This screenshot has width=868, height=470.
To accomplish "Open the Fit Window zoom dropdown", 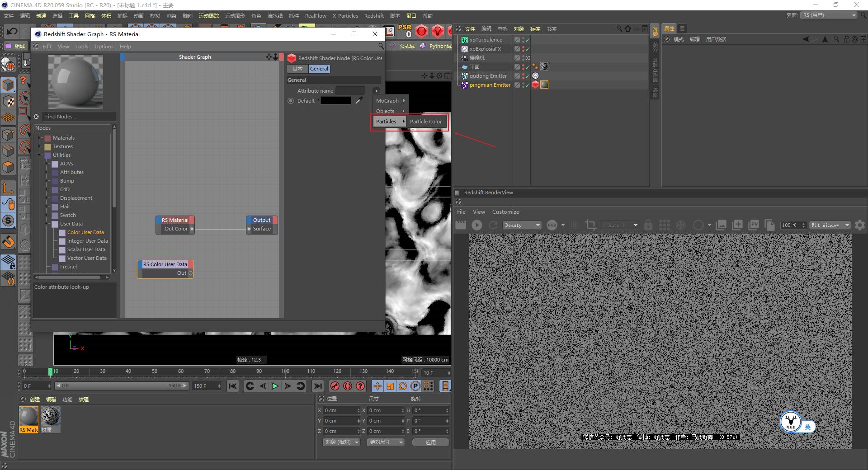I will click(x=830, y=225).
